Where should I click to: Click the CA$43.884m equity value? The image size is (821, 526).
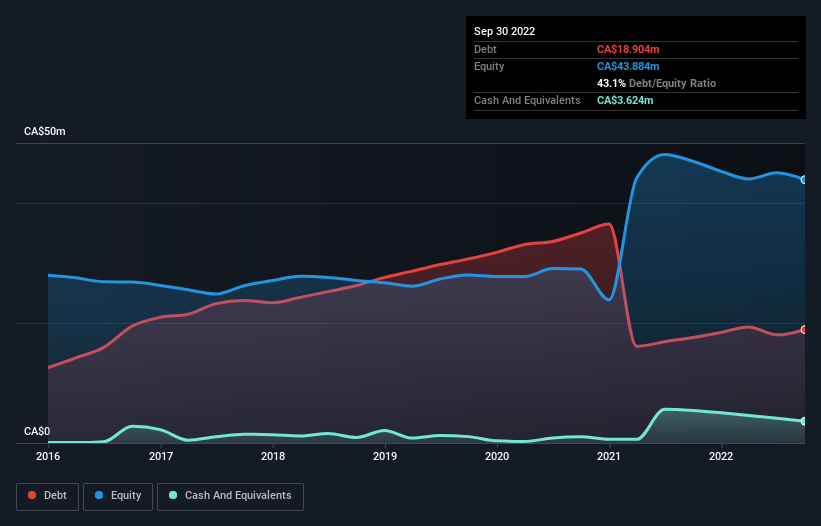click(x=628, y=66)
